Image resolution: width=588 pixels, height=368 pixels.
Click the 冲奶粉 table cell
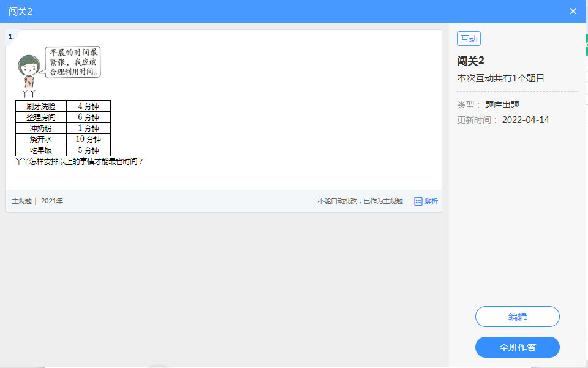tap(41, 128)
